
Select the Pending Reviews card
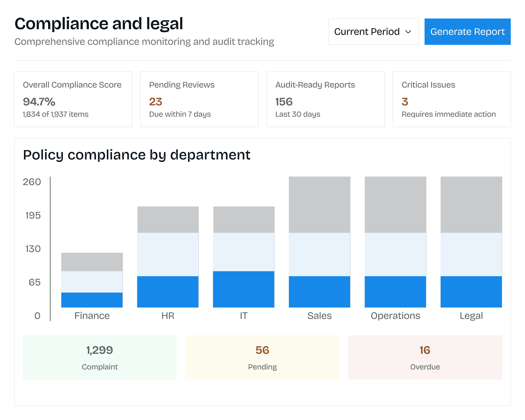point(199,99)
